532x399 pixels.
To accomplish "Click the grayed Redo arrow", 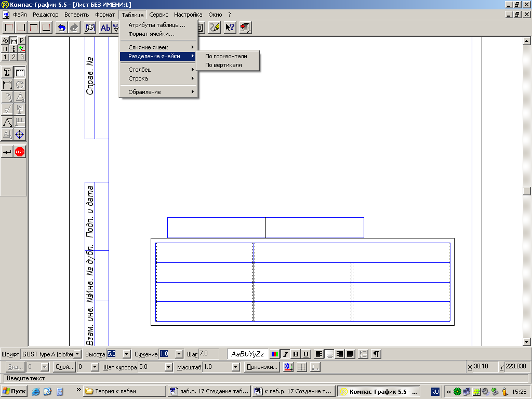I will pos(74,28).
